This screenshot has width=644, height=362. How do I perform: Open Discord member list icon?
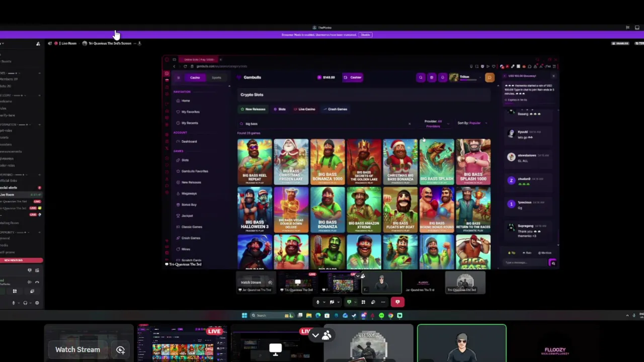point(38,44)
